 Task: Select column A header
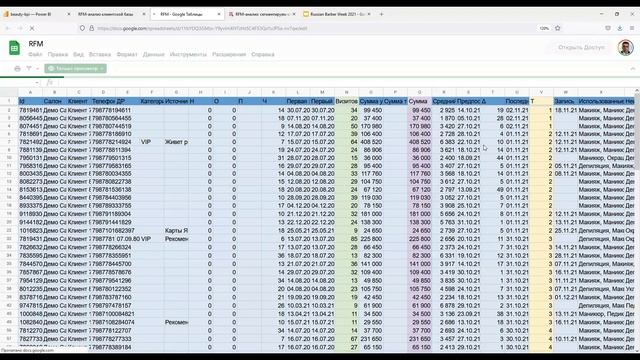pyautogui.click(x=30, y=92)
